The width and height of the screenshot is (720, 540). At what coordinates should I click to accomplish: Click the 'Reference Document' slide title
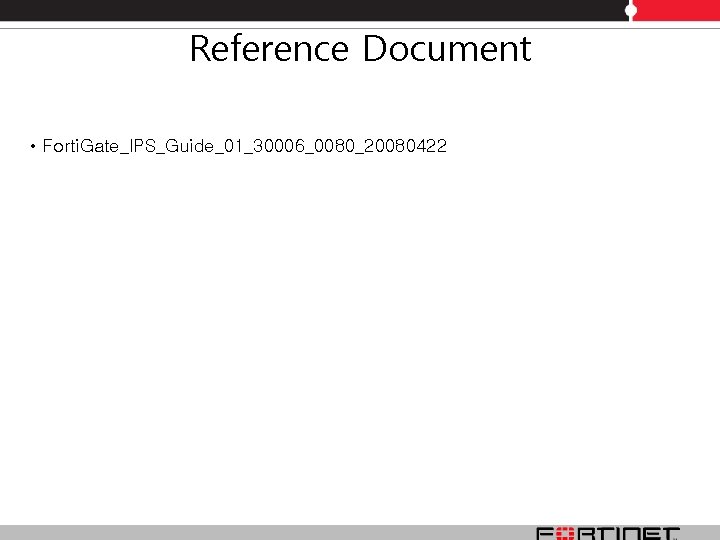(360, 48)
